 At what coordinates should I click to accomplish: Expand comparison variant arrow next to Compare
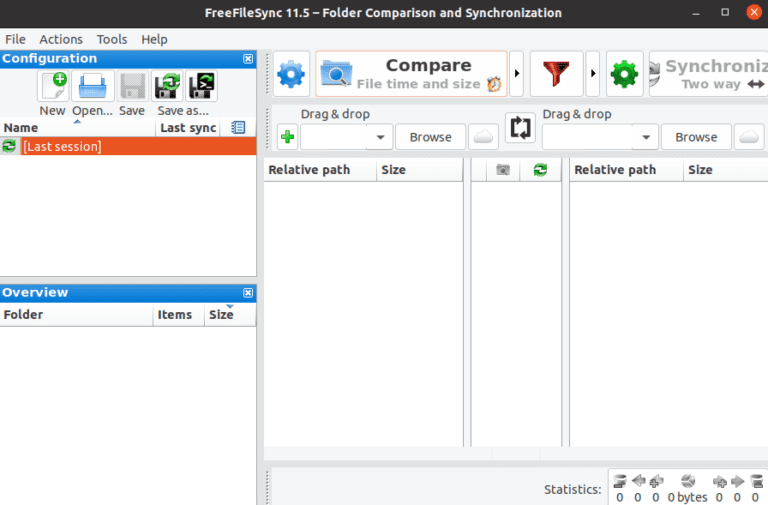(x=517, y=74)
